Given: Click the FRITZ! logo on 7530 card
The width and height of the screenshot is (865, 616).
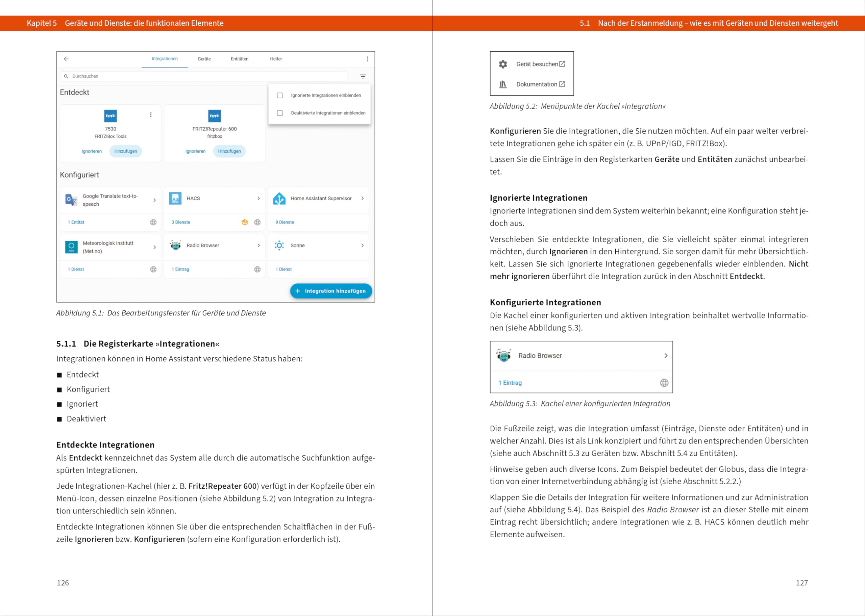Looking at the screenshot, I should click(110, 116).
